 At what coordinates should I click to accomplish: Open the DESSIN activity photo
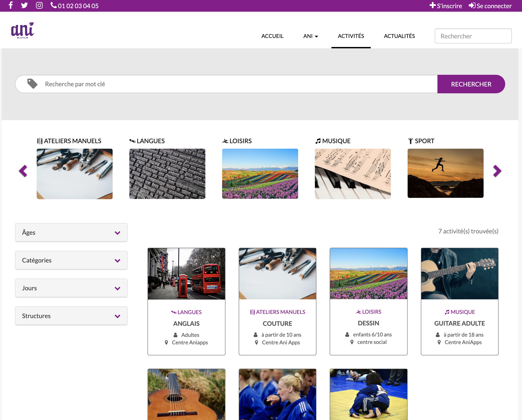pos(369,274)
